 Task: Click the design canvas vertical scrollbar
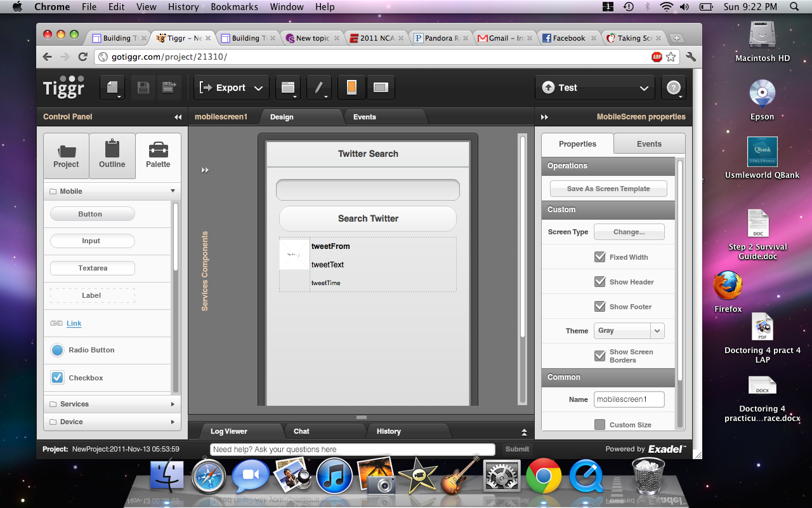pyautogui.click(x=523, y=235)
